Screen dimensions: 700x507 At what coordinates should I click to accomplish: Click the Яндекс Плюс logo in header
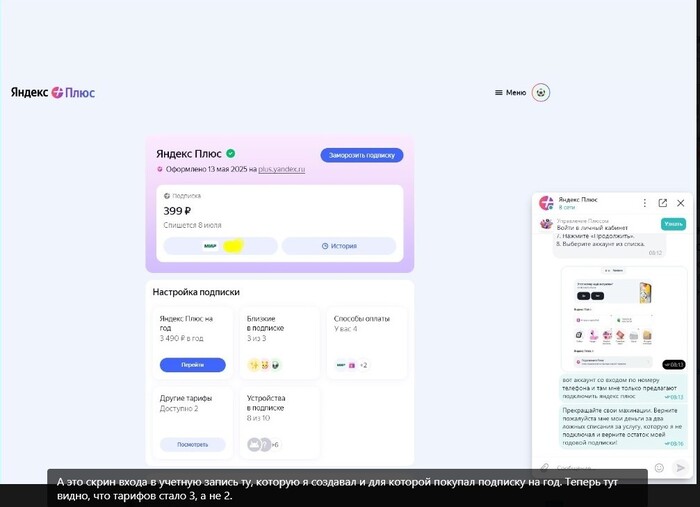(x=53, y=92)
